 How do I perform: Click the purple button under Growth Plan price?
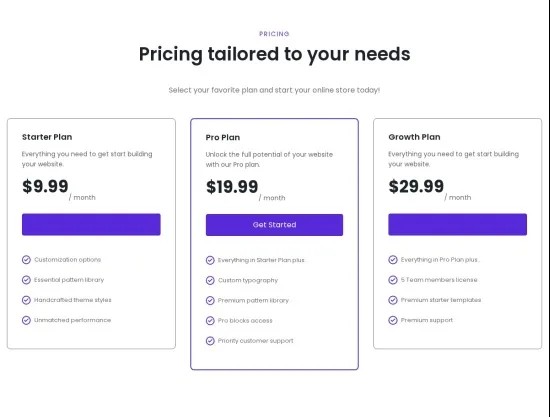pyautogui.click(x=457, y=224)
